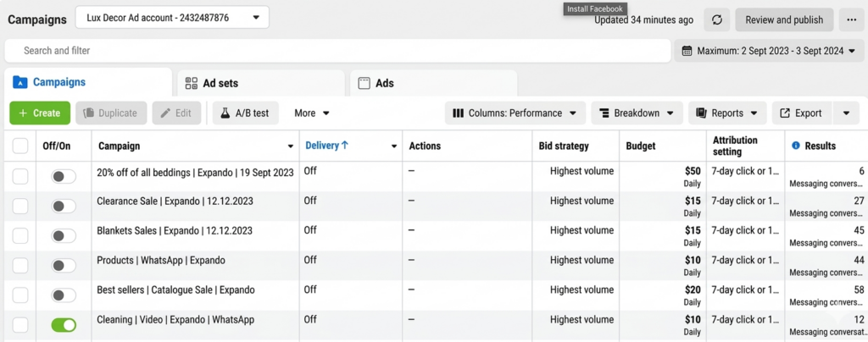Screen dimensions: 868x342
Task: Click the info icon beside Results
Action: coord(795,146)
